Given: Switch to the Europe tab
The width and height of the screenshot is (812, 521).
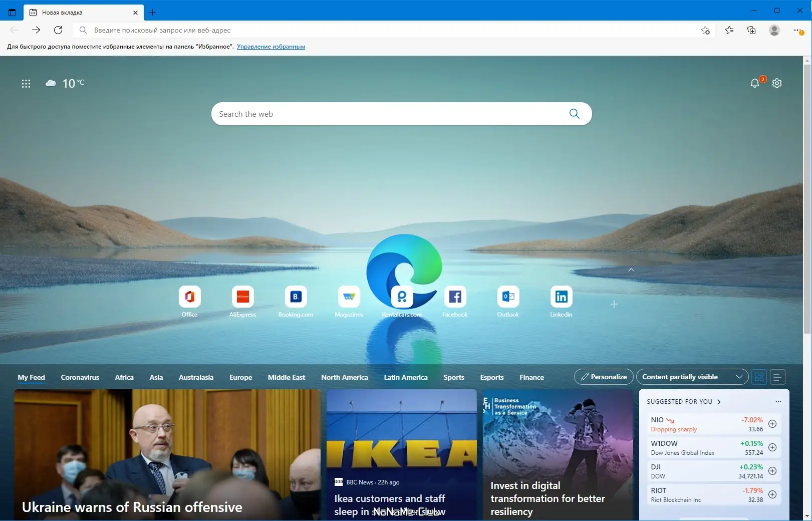Looking at the screenshot, I should click(241, 377).
